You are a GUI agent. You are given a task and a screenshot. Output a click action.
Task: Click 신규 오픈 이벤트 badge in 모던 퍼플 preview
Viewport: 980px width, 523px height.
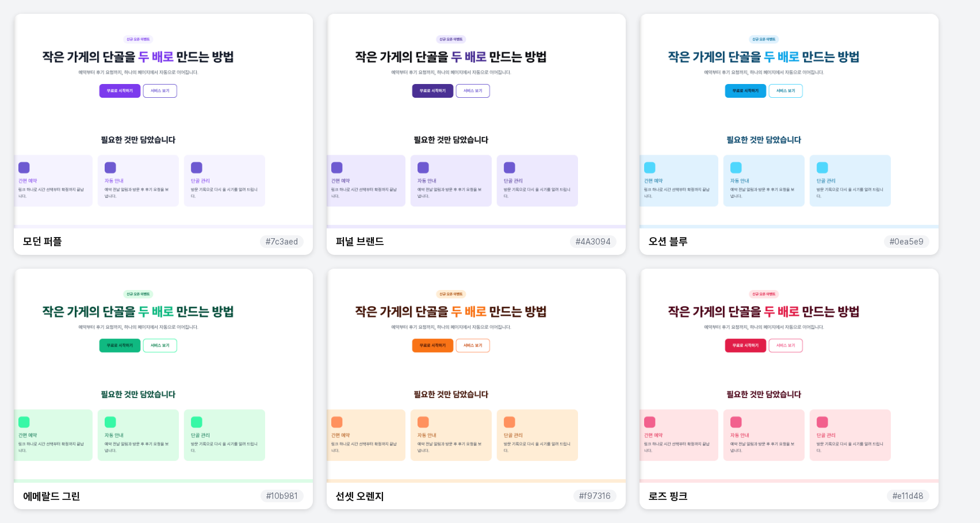click(138, 39)
